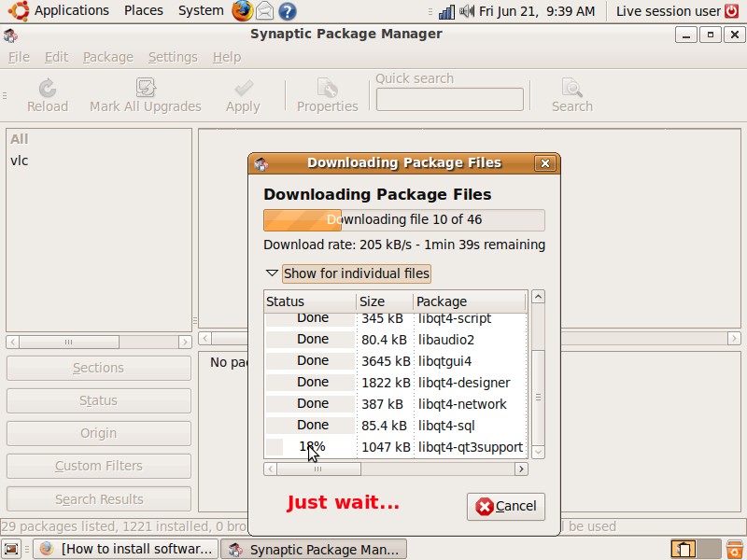Image resolution: width=747 pixels, height=560 pixels.
Task: Click the network signal indicator icon
Action: click(x=446, y=11)
